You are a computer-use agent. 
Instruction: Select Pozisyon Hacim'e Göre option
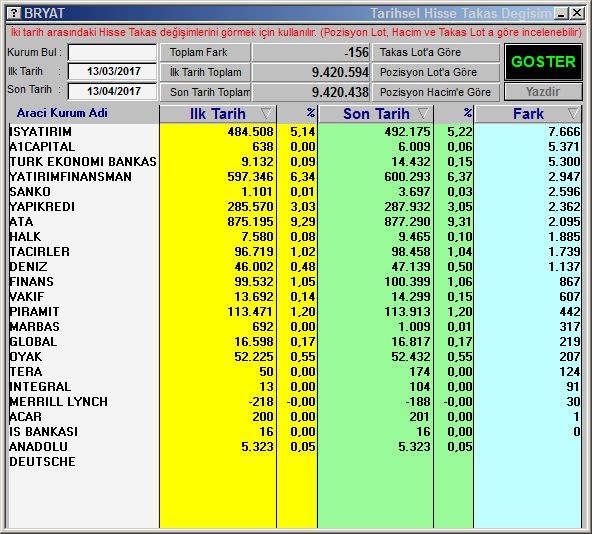436,92
